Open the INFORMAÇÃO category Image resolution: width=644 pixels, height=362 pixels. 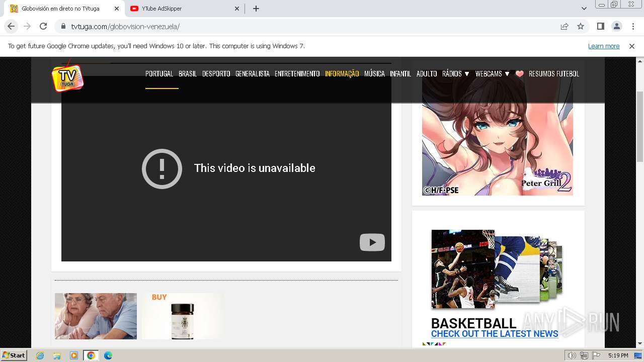[x=342, y=74]
